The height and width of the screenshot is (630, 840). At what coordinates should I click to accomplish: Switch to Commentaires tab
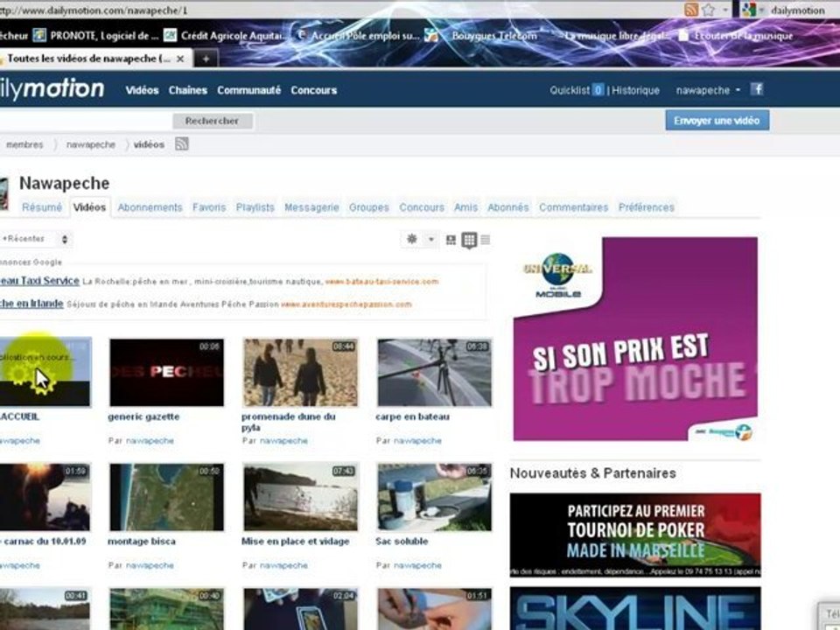tap(574, 207)
